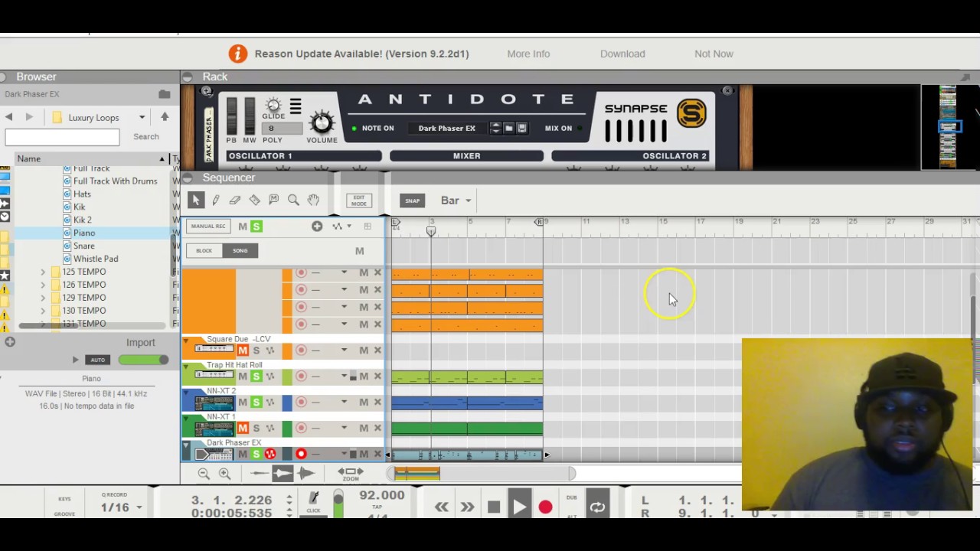Click the Rewind transport button

(x=442, y=507)
